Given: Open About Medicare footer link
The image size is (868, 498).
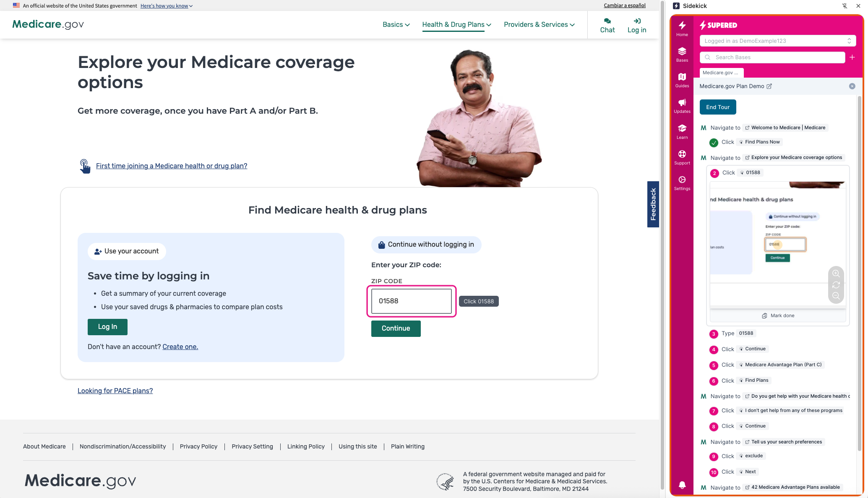Looking at the screenshot, I should 44,446.
